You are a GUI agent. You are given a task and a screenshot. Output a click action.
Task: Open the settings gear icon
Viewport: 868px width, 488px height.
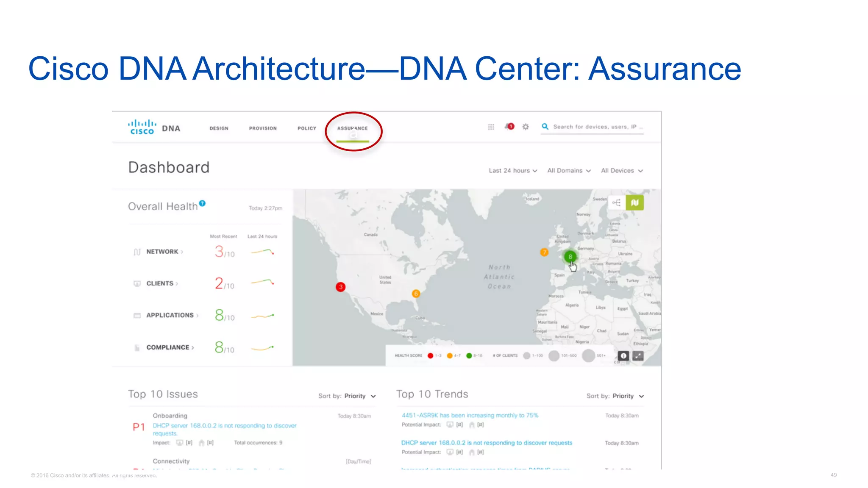click(x=526, y=127)
